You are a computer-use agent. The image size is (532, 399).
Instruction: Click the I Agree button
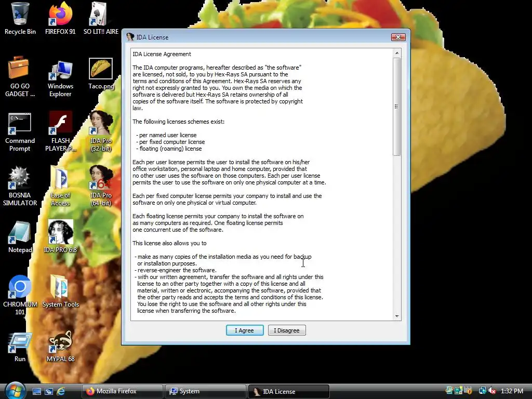click(x=245, y=330)
